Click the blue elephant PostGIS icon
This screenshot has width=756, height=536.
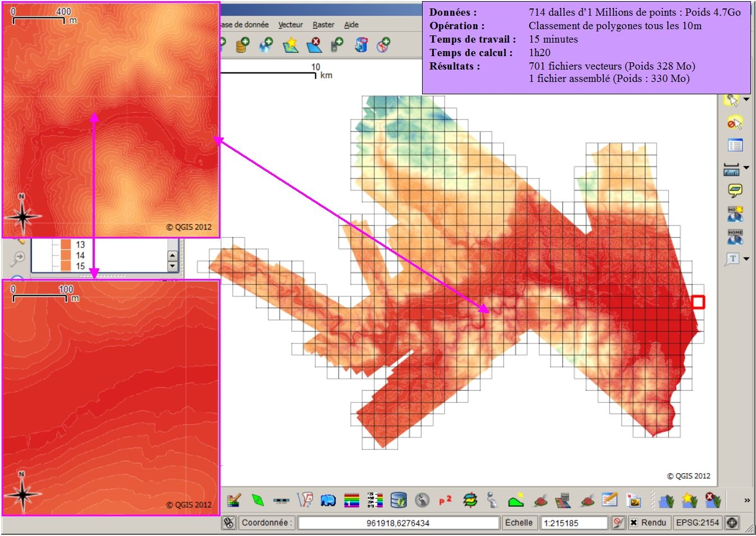(x=328, y=500)
